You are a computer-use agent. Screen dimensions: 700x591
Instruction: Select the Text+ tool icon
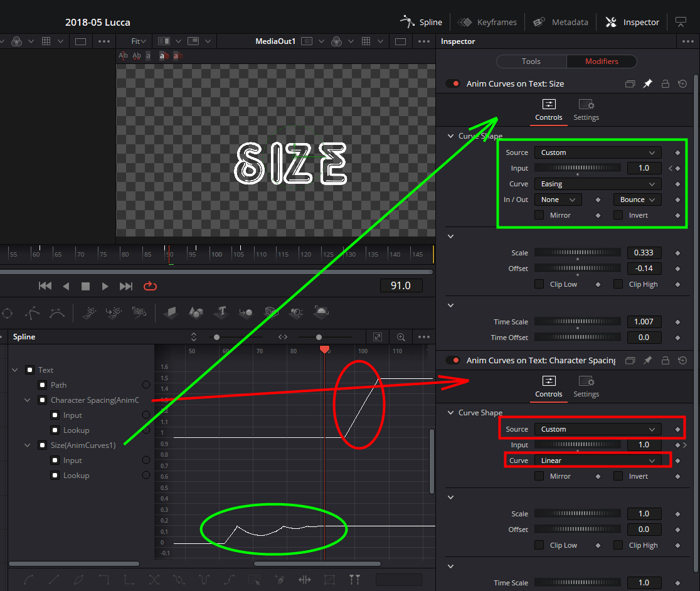[222, 312]
